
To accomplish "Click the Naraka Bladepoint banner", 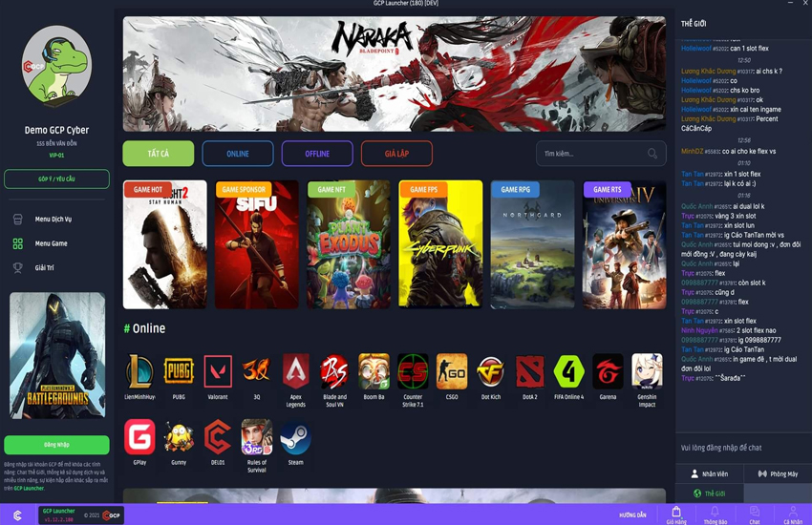I will [395, 73].
